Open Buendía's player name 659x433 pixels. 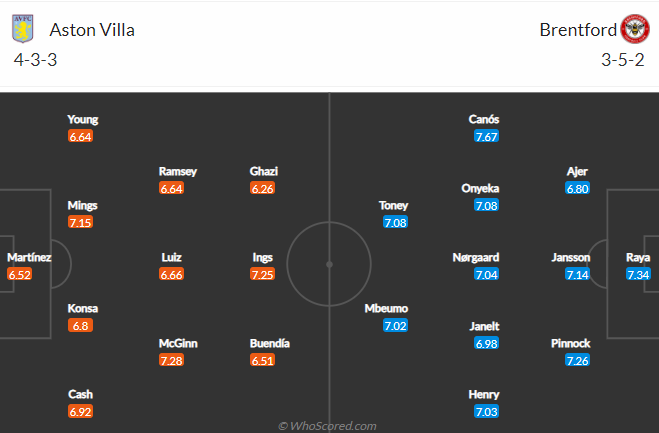click(x=270, y=343)
